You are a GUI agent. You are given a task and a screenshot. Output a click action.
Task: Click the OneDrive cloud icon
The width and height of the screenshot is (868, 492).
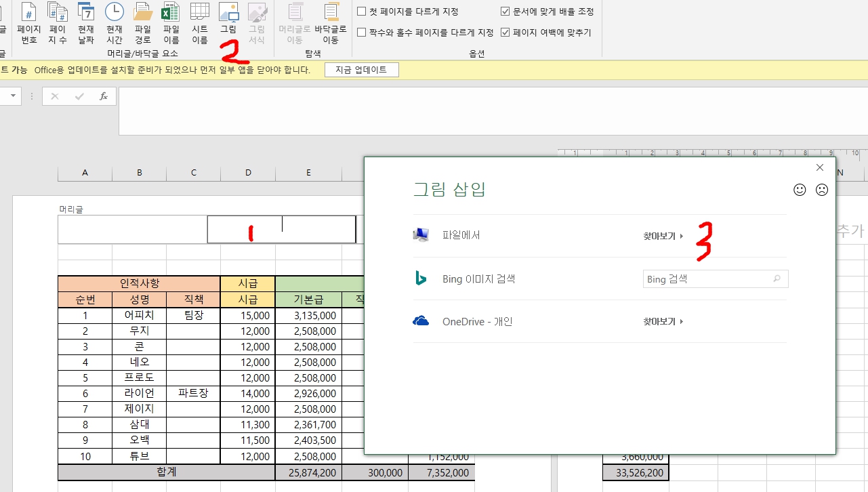421,321
